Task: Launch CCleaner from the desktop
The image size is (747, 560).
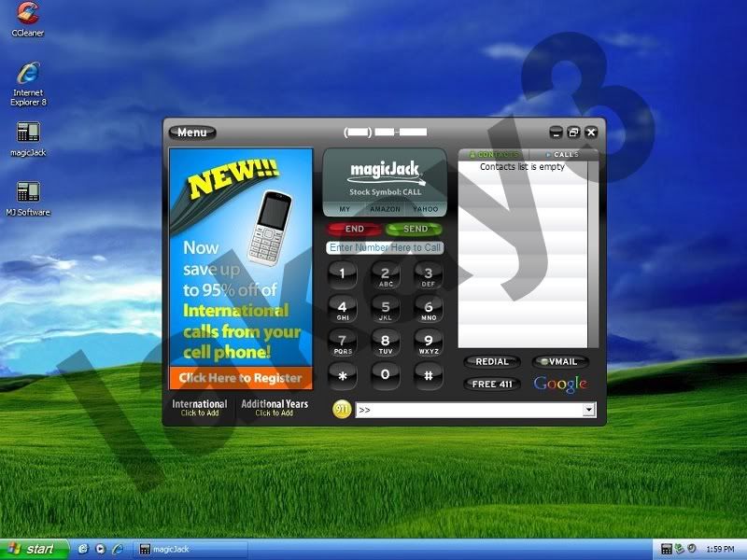Action: pos(26,17)
